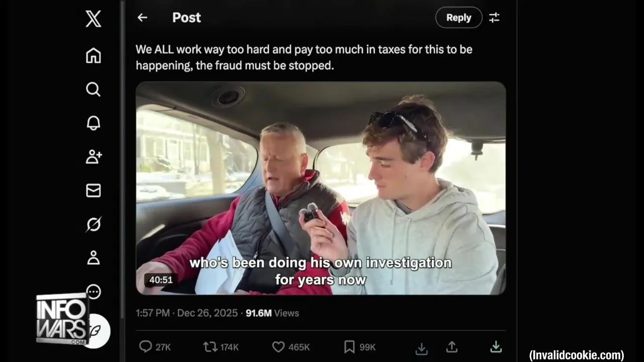Open the Home feed icon
644x362 pixels.
93,55
